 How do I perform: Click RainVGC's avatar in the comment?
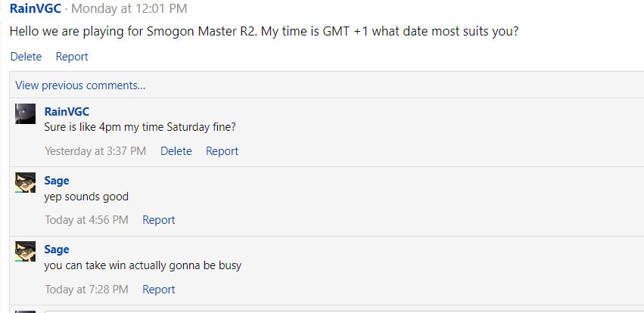coord(25,113)
